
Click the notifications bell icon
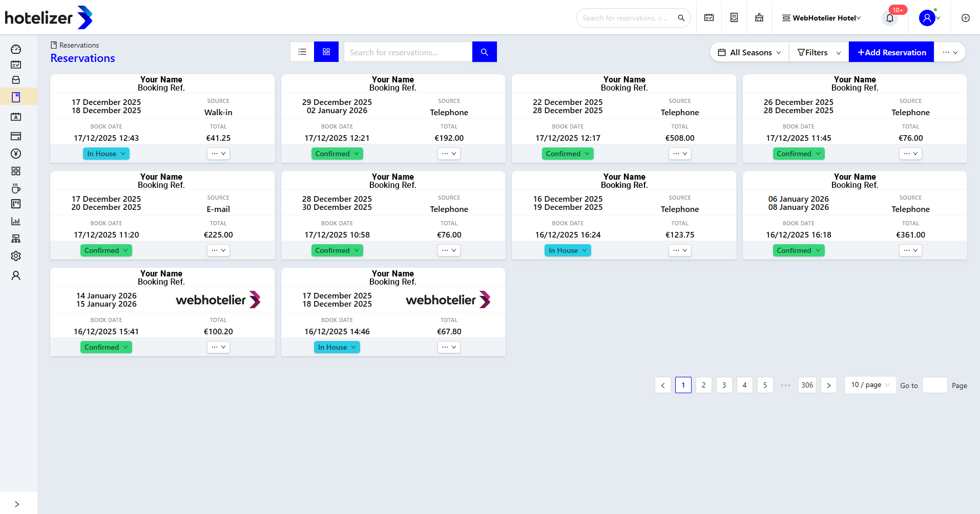click(890, 18)
